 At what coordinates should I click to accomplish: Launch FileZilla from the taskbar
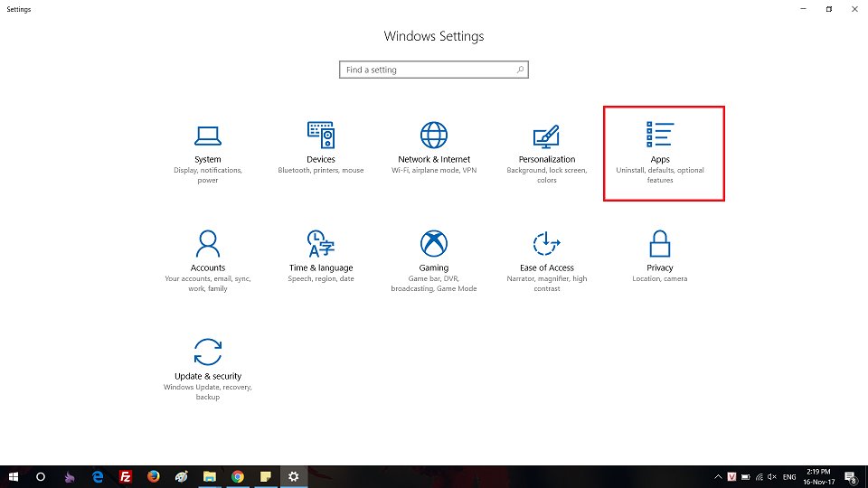126,476
